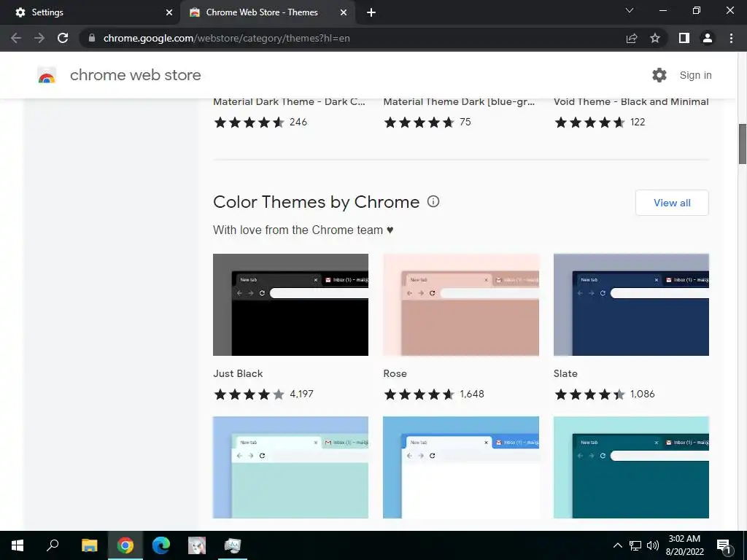Open Material Dark Theme listing
This screenshot has width=747, height=560.
[x=289, y=102]
